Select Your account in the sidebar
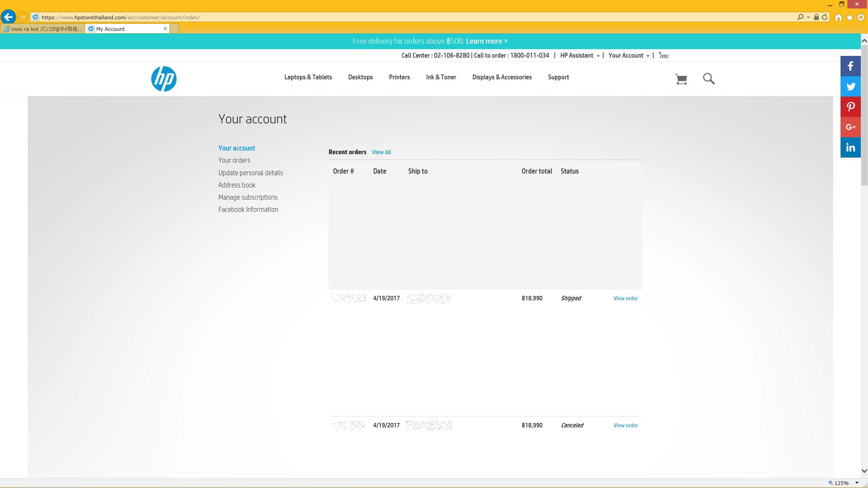This screenshot has height=488, width=868. (237, 148)
